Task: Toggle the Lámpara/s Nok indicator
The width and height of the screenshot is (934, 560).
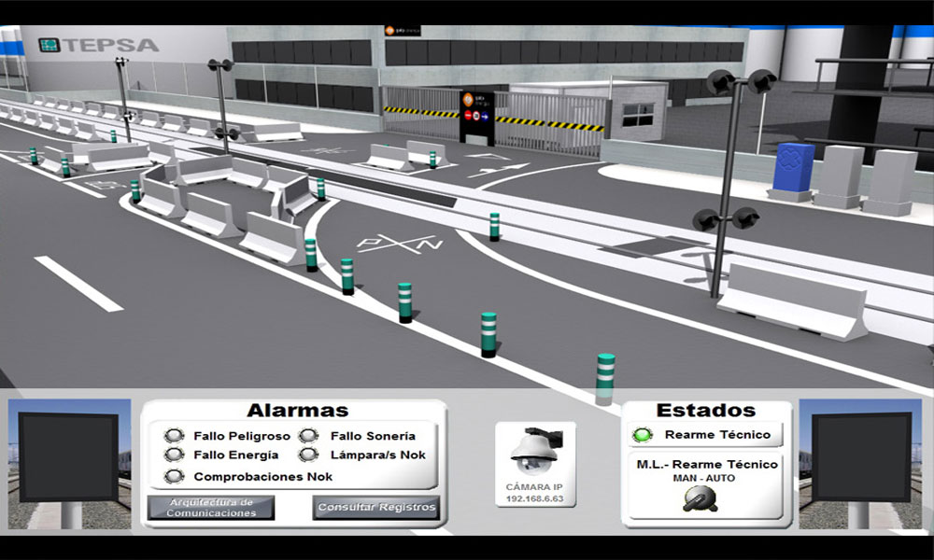Action: tap(308, 455)
